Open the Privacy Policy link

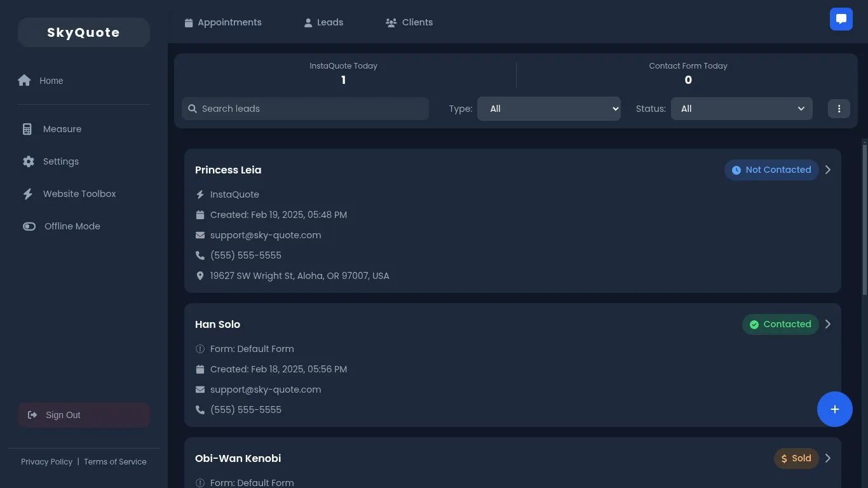(46, 462)
